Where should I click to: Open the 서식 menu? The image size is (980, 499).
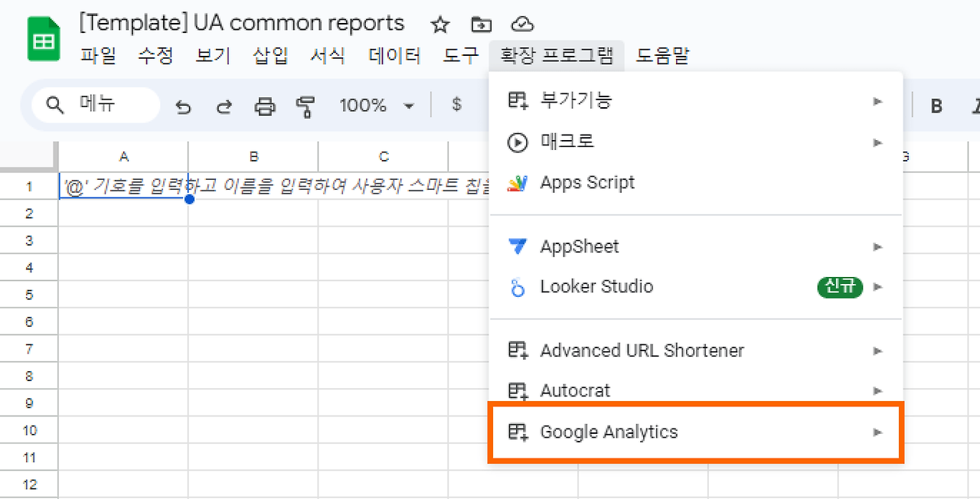click(x=328, y=55)
